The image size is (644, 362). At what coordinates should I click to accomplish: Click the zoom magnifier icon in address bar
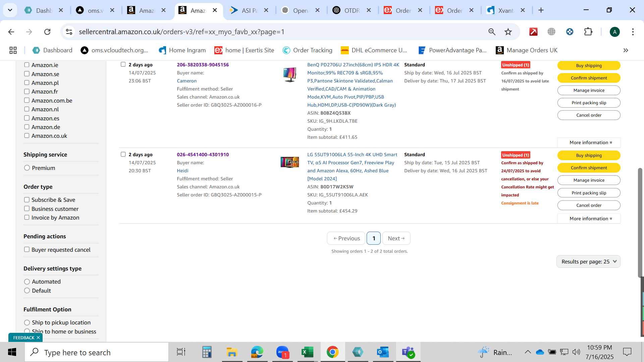492,32
